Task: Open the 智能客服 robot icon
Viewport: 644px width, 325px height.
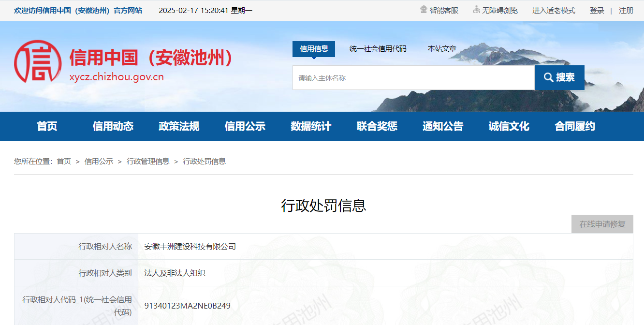Action: pos(424,10)
